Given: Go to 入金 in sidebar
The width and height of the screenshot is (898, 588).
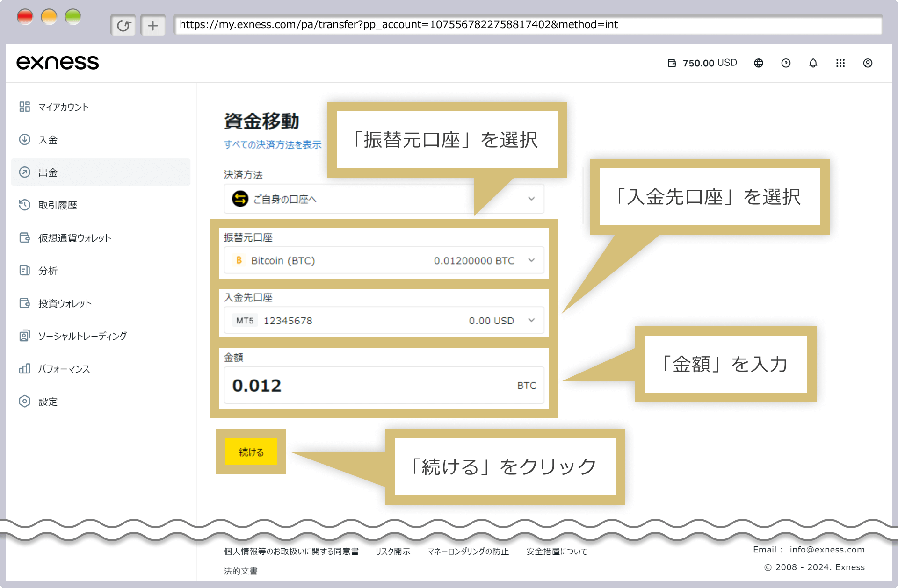Looking at the screenshot, I should coord(101,139).
